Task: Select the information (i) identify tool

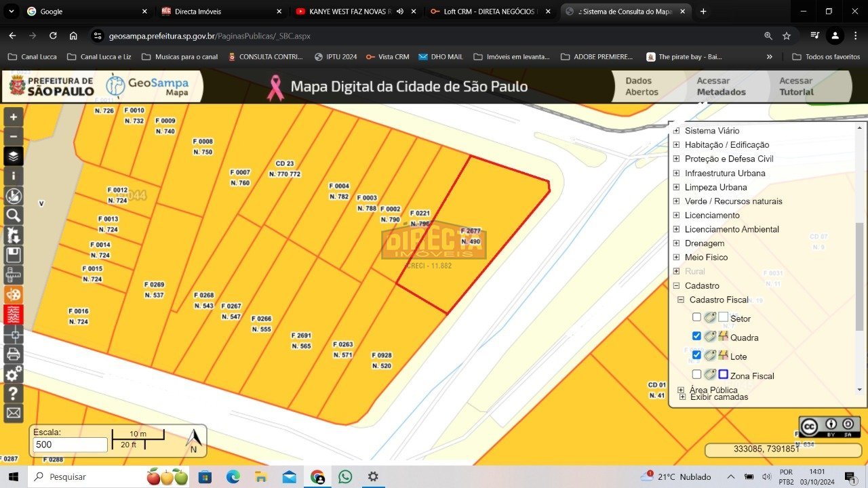Action: coord(14,176)
